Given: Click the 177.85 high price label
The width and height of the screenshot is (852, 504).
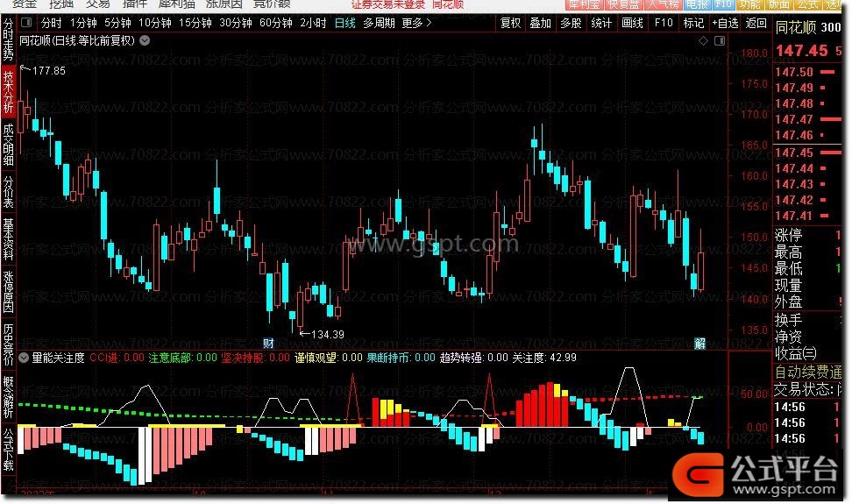Looking at the screenshot, I should 49,71.
